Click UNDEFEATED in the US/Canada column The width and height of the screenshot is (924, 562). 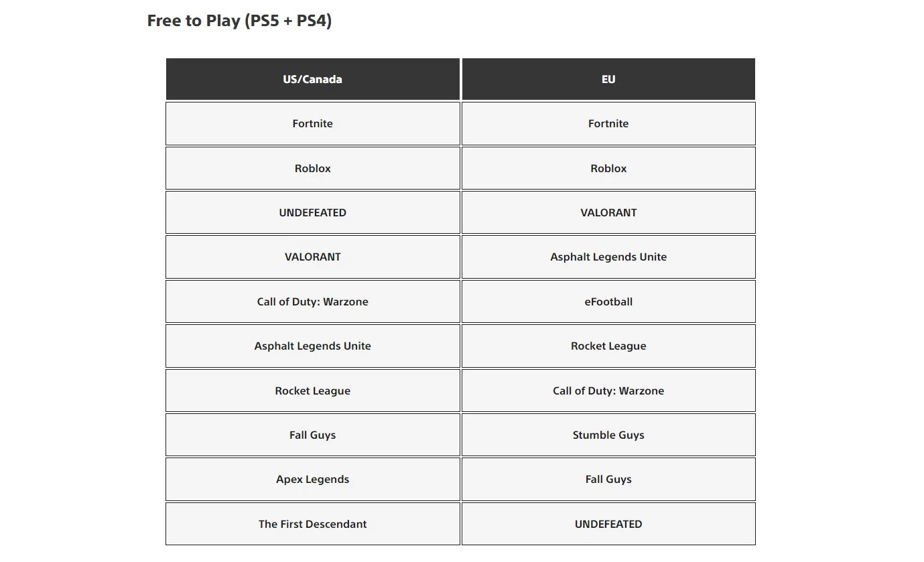pos(312,212)
